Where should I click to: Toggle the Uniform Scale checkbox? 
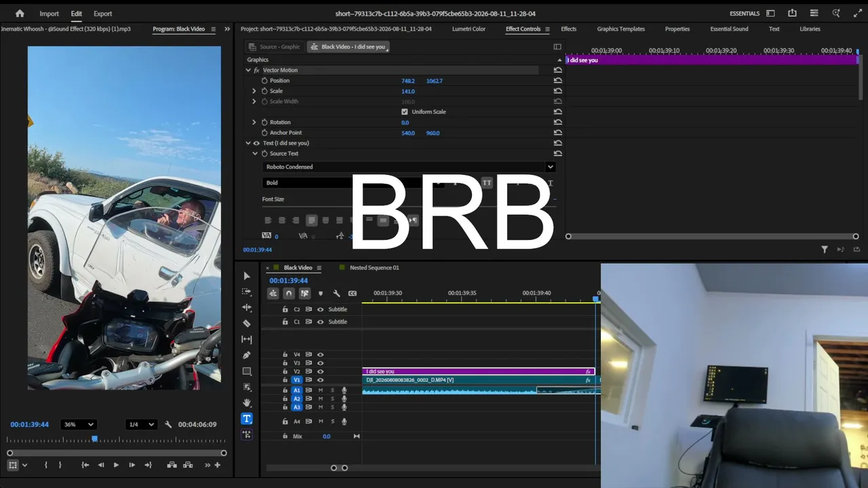click(x=405, y=112)
